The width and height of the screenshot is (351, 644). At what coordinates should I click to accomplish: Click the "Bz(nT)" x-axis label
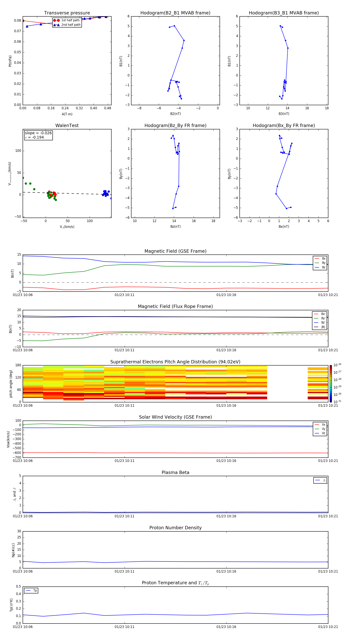tap(175, 227)
